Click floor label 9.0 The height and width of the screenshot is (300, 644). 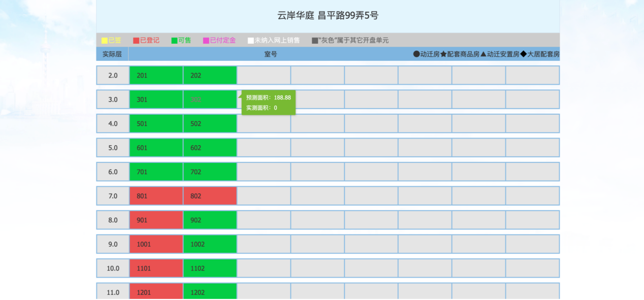pyautogui.click(x=113, y=244)
